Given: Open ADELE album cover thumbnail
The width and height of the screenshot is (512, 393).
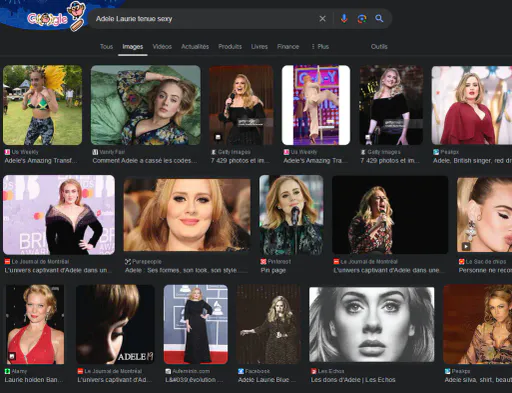Looking at the screenshot, I should click(x=115, y=324).
